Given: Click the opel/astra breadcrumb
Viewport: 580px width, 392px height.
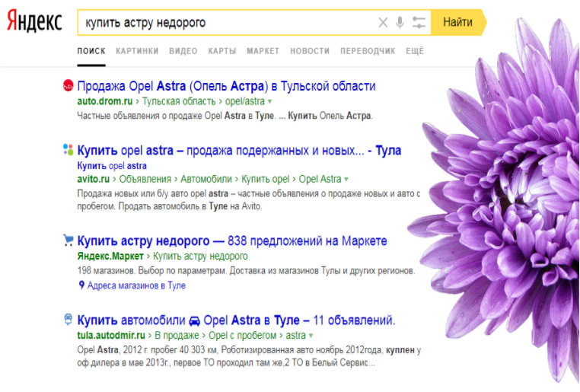Looking at the screenshot, I should [245, 101].
